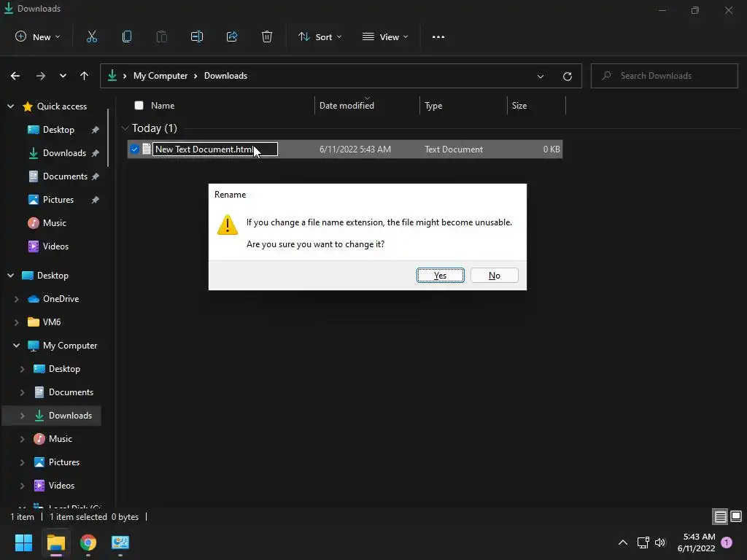Open recent locations dropdown chevron
Image resolution: width=747 pixels, height=560 pixels.
[63, 76]
